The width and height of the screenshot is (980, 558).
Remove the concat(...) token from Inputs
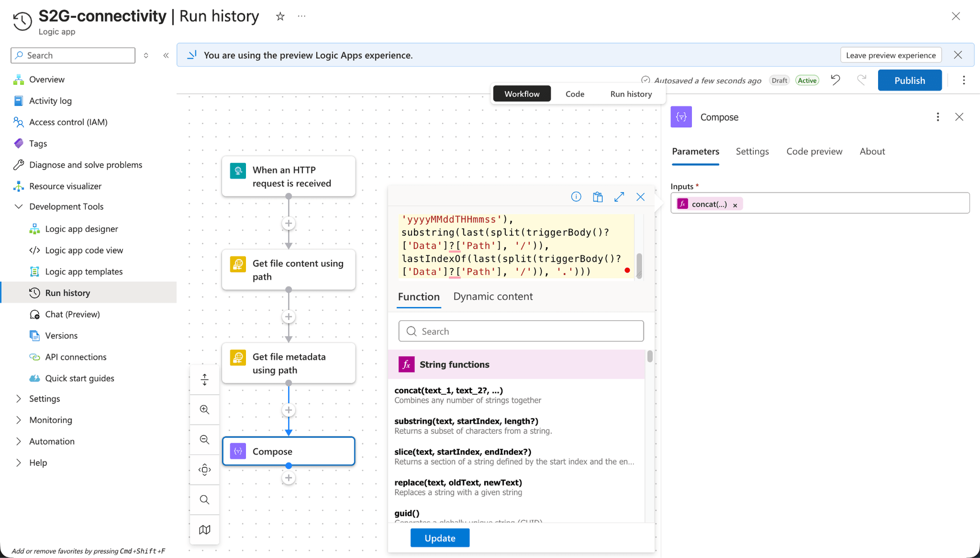click(735, 205)
